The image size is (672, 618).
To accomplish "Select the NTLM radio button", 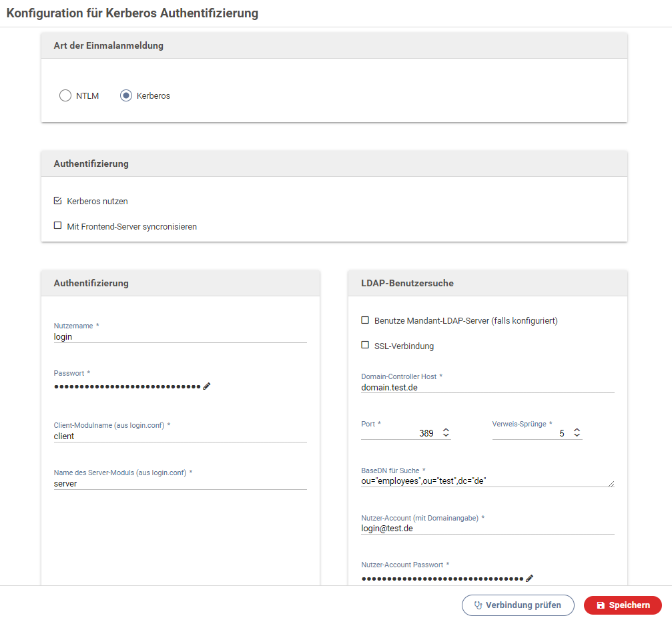I will tap(65, 95).
